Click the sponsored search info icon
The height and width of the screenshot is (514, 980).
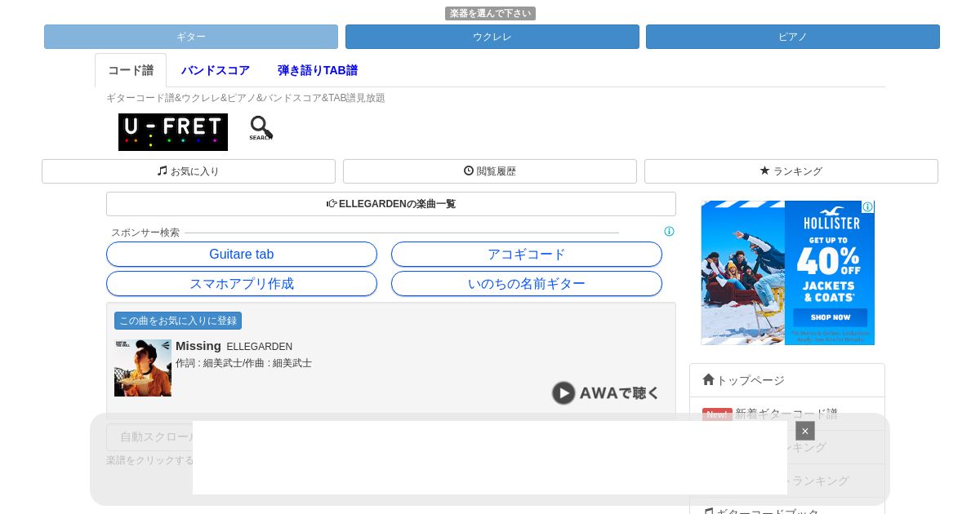(670, 232)
